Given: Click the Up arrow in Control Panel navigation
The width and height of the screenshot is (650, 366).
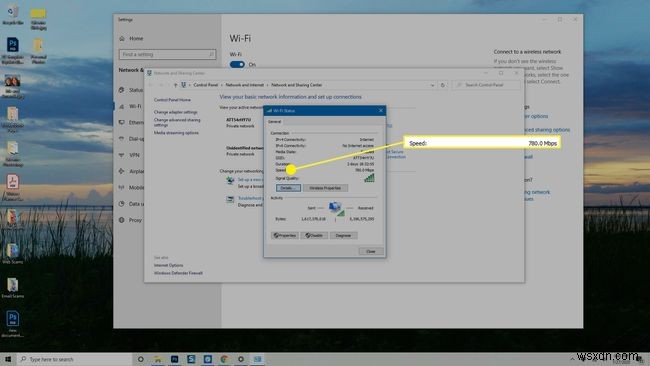Looking at the screenshot, I should (x=175, y=85).
